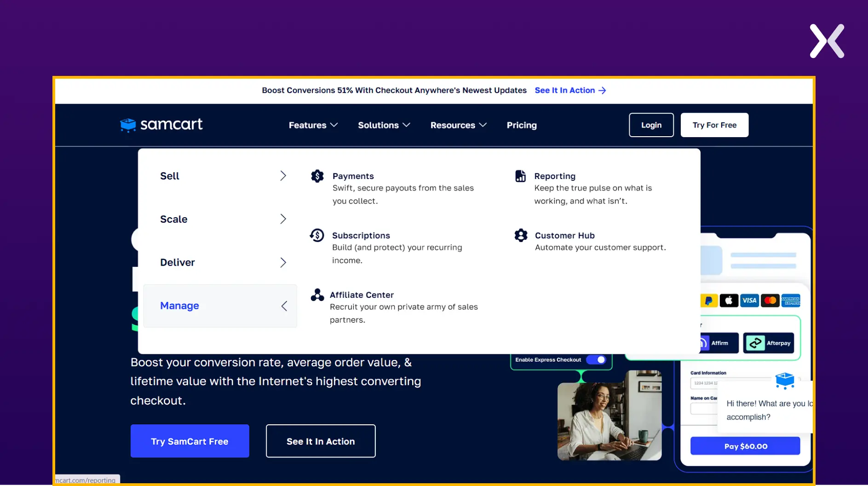Select the Deliver category

[x=220, y=262]
